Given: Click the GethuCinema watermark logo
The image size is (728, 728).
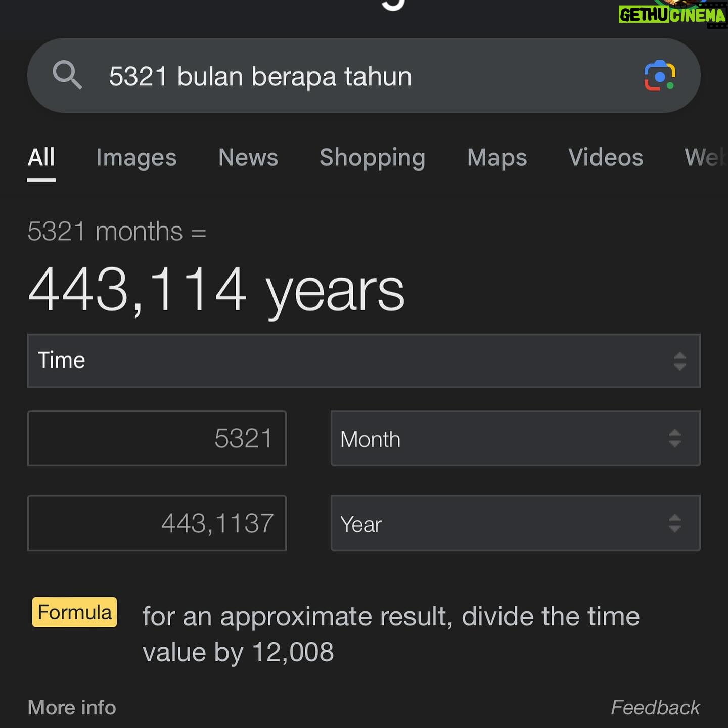Looking at the screenshot, I should [x=673, y=14].
